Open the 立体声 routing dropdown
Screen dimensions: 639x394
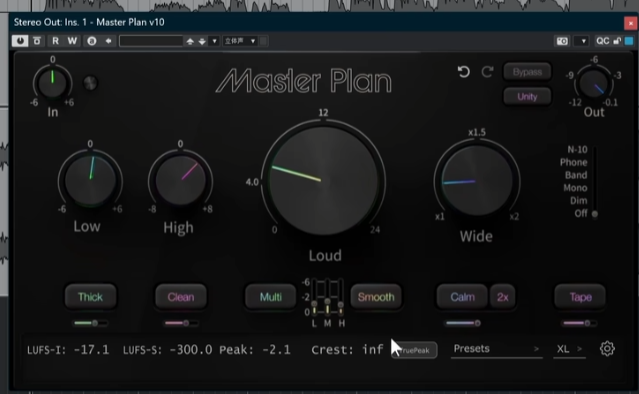pyautogui.click(x=240, y=41)
